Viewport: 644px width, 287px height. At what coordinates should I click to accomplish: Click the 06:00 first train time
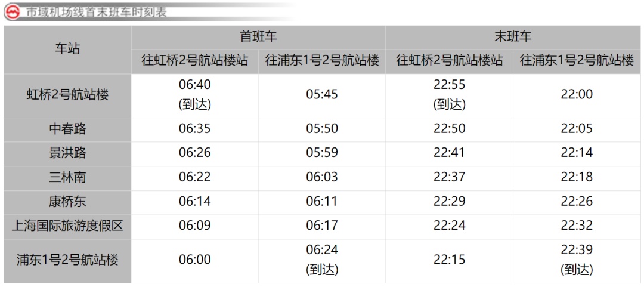pos(195,260)
